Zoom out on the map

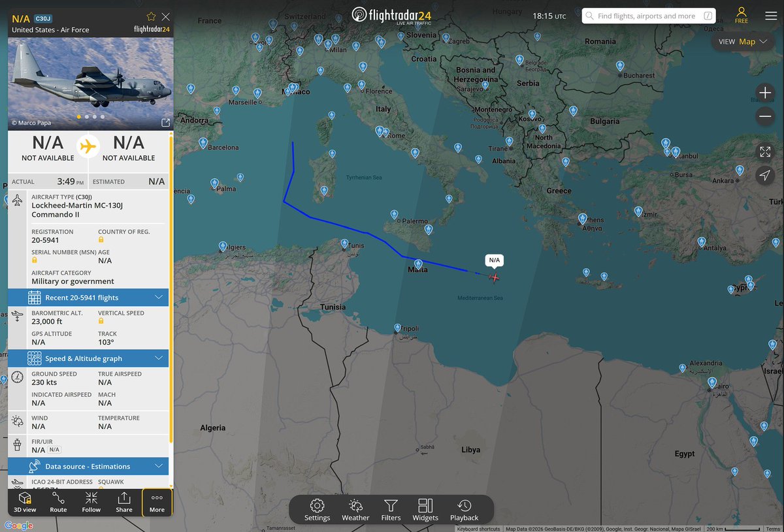(765, 117)
